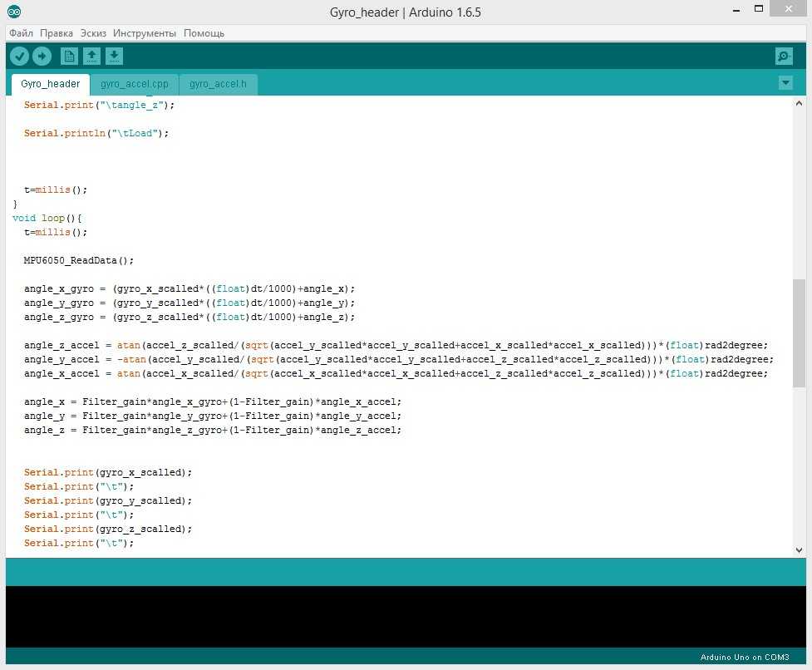
Task: Open the Правка menu
Action: (57, 33)
